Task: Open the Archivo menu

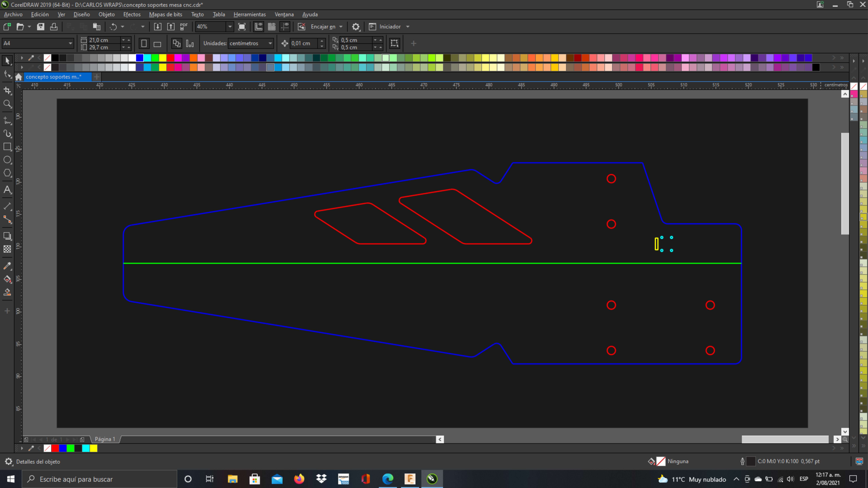Action: (13, 15)
